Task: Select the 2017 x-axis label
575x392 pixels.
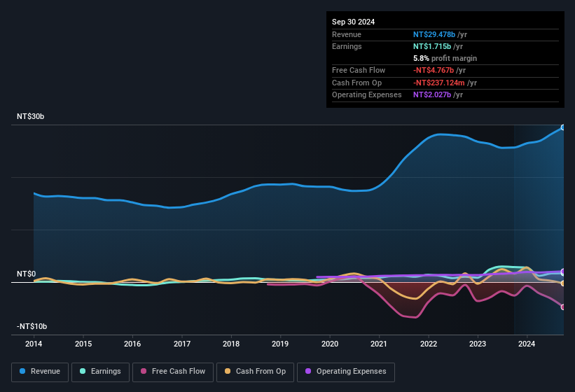Action: [182, 344]
